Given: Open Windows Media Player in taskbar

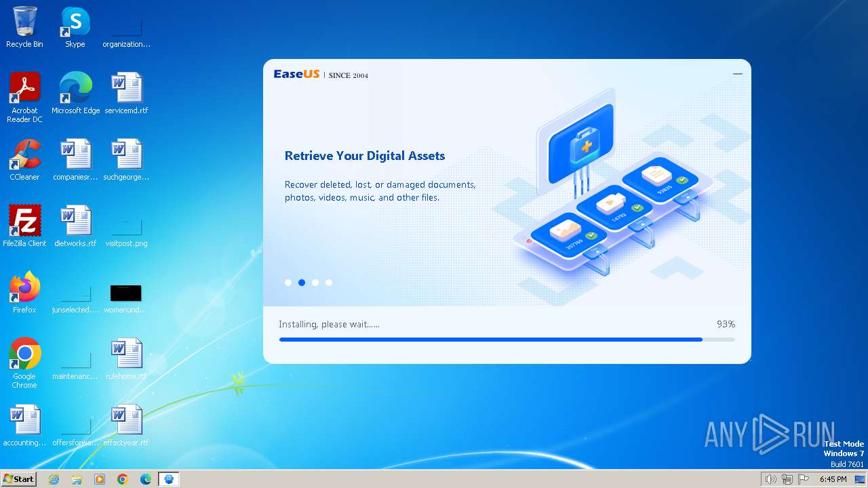Looking at the screenshot, I should (x=100, y=479).
